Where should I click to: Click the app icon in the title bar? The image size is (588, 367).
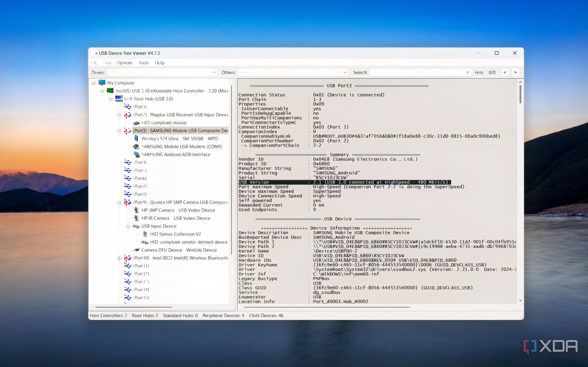[95, 53]
